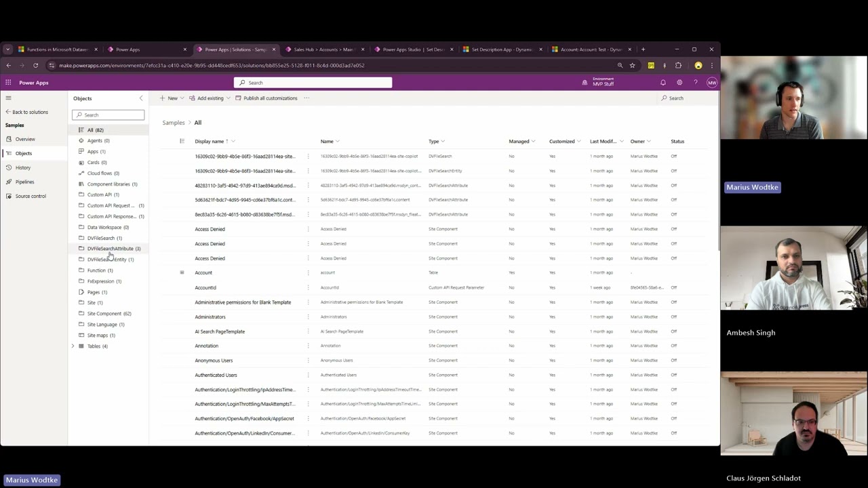
Task: Bookmark this page with the star icon
Action: tap(632, 66)
